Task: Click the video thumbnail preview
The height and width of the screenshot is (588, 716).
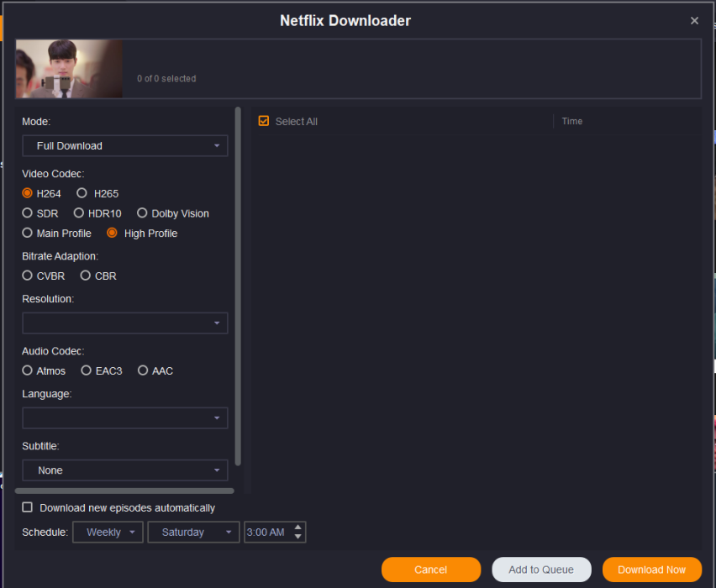Action: (69, 69)
